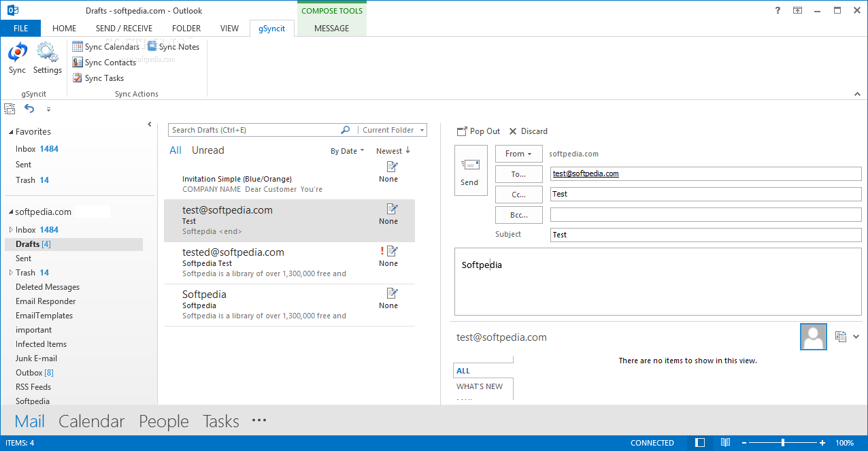Viewport: 868px width, 451px height.
Task: Switch to Normal view in status bar
Action: (700, 443)
